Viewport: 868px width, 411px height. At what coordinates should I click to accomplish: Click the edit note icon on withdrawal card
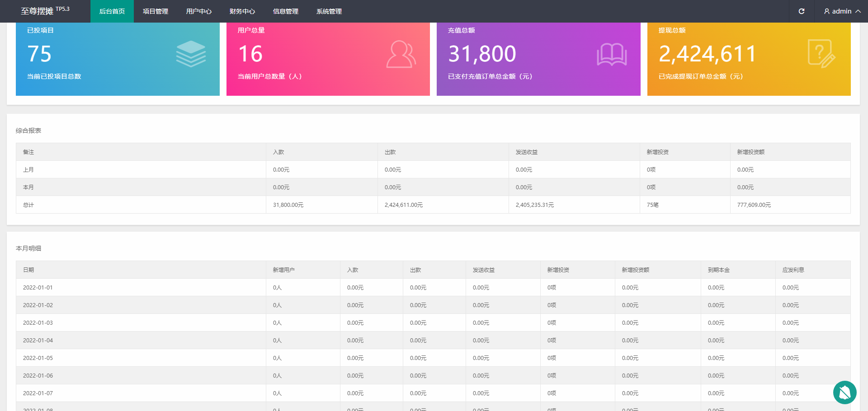tap(821, 54)
